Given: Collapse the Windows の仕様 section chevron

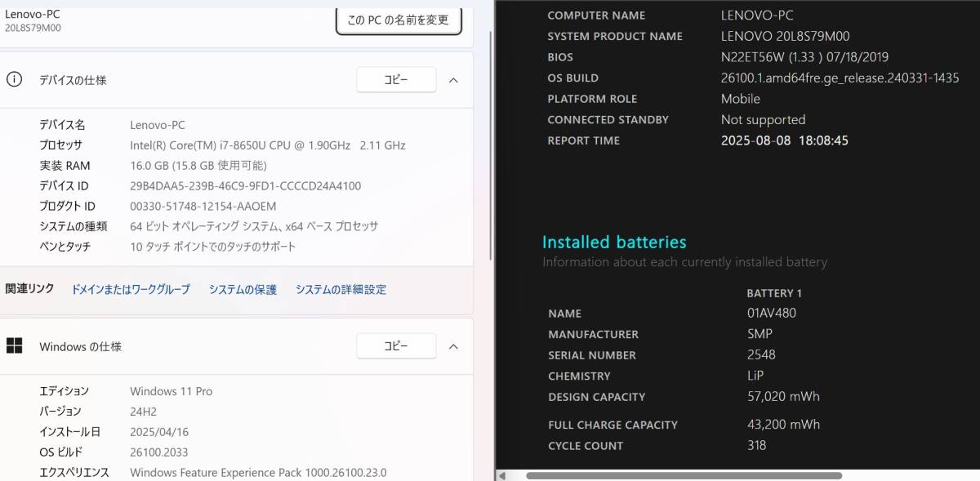Looking at the screenshot, I should (454, 346).
